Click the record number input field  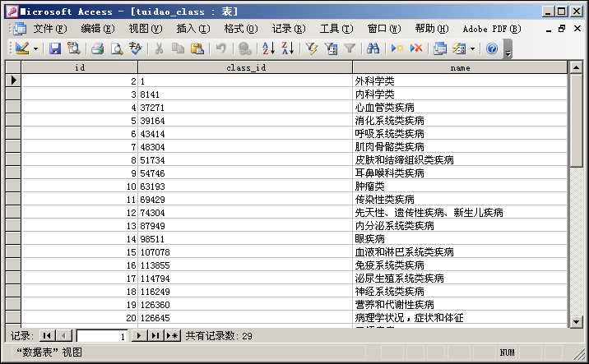[101, 336]
